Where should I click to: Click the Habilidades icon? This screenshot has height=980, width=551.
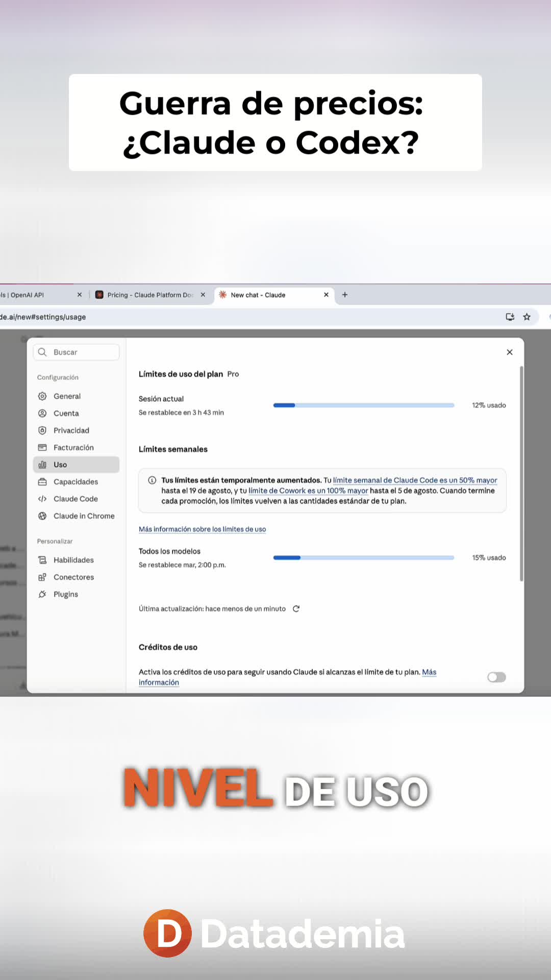click(x=42, y=560)
